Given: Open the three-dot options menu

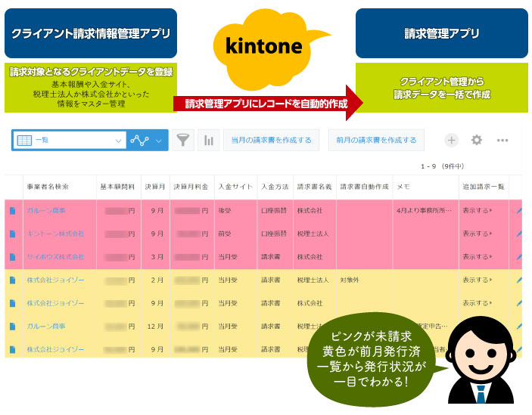Looking at the screenshot, I should click(502, 141).
